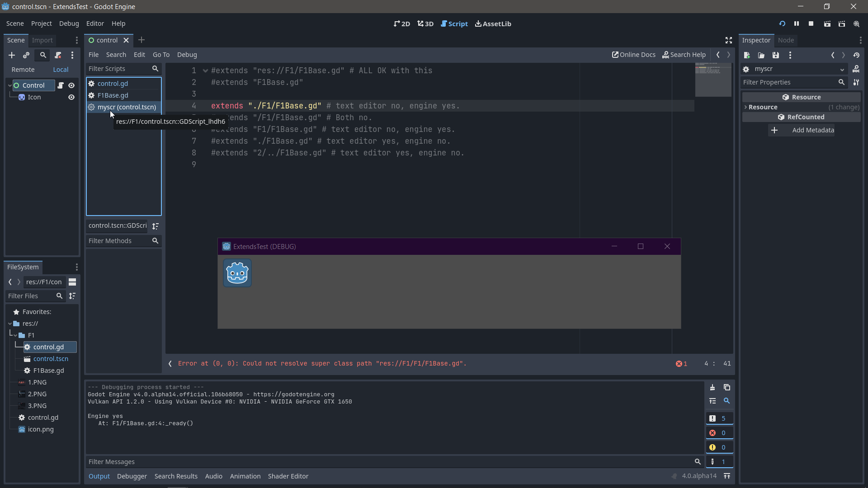
Task: Save the currently edited resource
Action: coord(775,55)
